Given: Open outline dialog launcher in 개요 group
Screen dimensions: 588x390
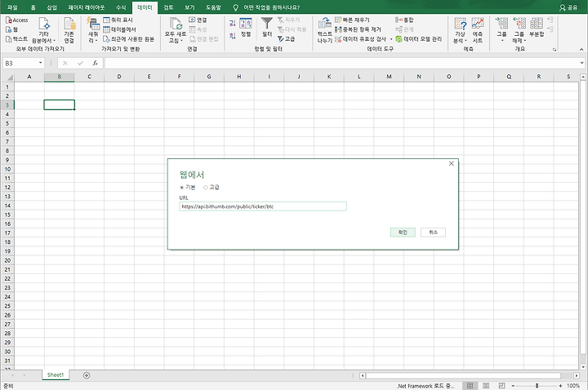Looking at the screenshot, I should [x=555, y=50].
